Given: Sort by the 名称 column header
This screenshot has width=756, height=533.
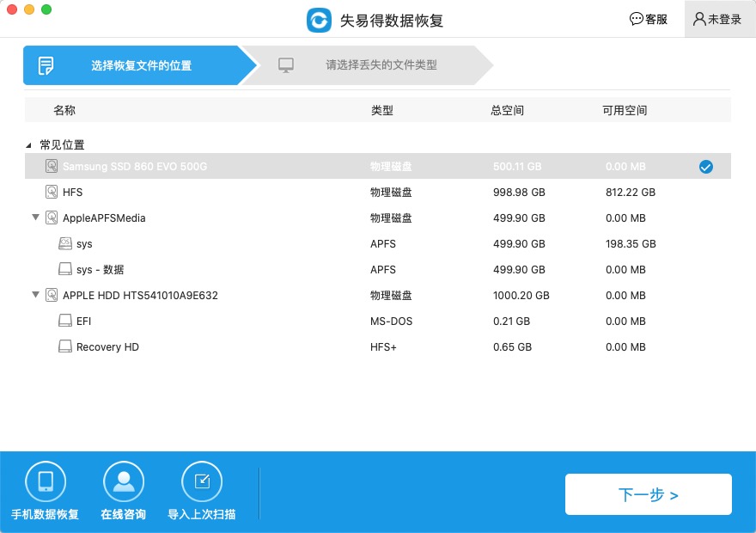Looking at the screenshot, I should click(x=64, y=110).
